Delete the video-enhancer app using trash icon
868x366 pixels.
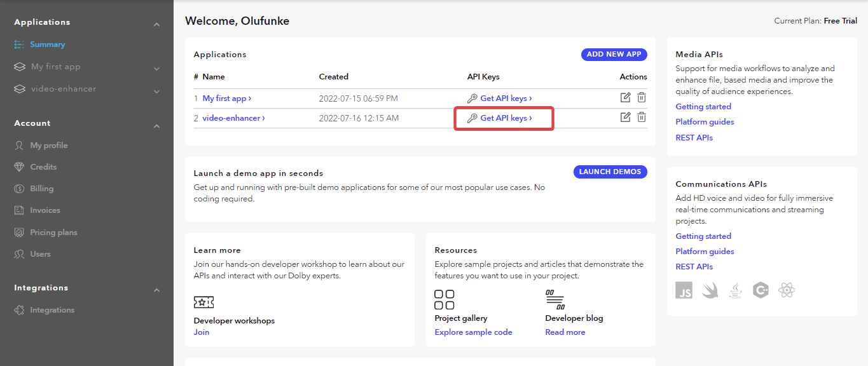[642, 117]
